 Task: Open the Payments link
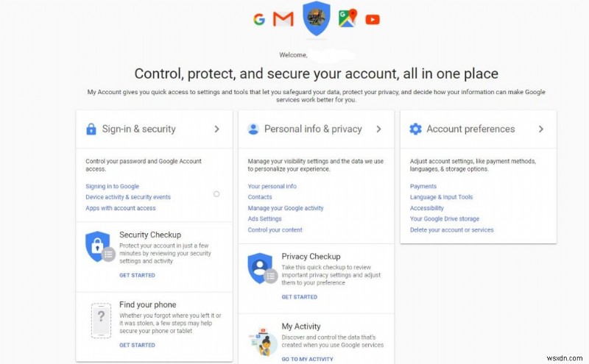(423, 187)
